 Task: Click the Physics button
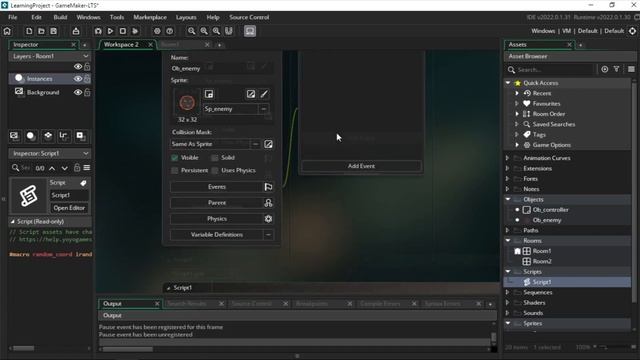pos(217,219)
